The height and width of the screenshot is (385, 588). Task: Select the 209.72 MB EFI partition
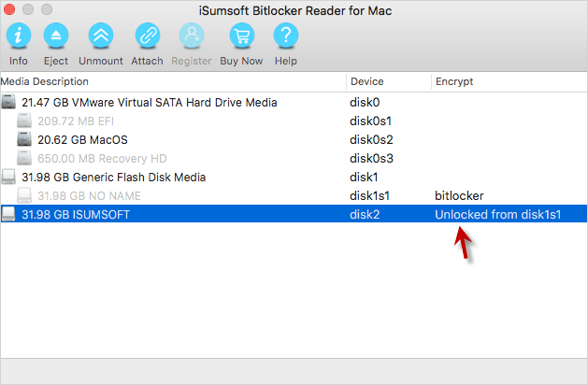click(294, 121)
